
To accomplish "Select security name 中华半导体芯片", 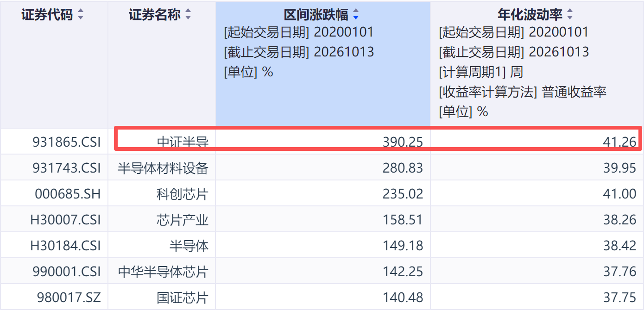I will pyautogui.click(x=163, y=272).
